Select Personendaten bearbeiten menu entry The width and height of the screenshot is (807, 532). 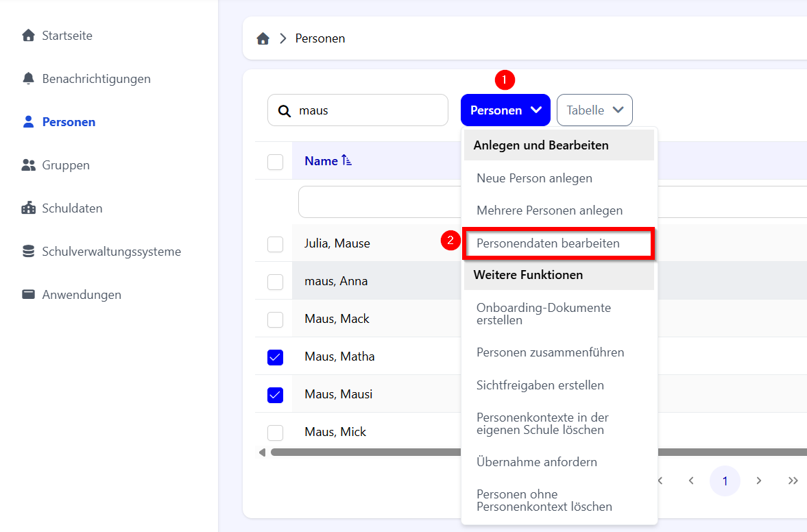[x=548, y=243]
